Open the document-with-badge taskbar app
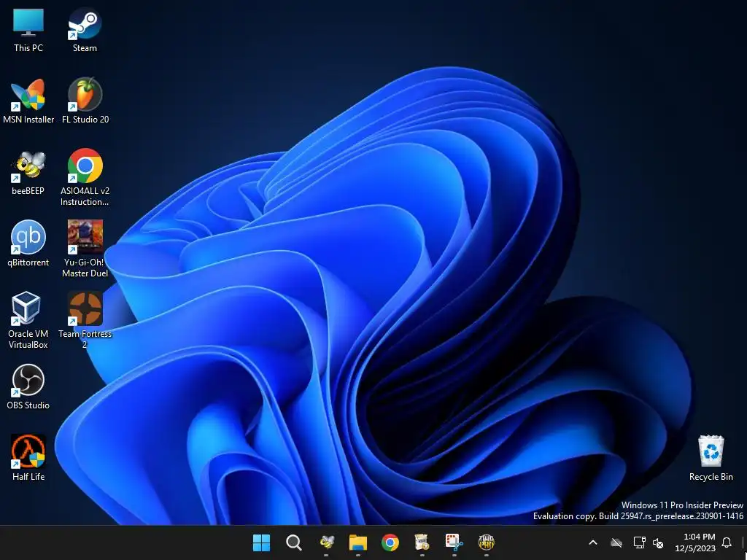 [422, 542]
